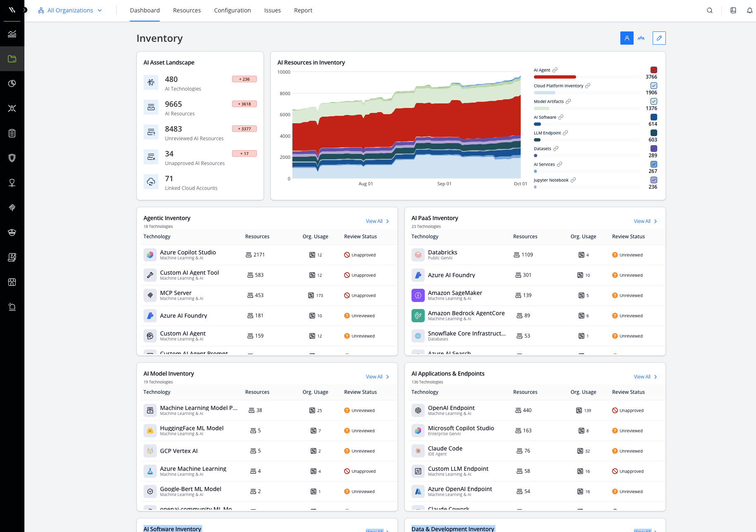Expand the All Organizations dropdown
Viewport: 756px width, 532px height.
tap(70, 10)
